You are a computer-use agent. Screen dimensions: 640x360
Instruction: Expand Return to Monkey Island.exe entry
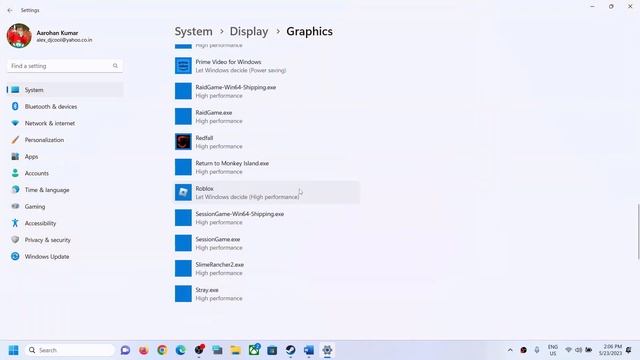pos(267,167)
